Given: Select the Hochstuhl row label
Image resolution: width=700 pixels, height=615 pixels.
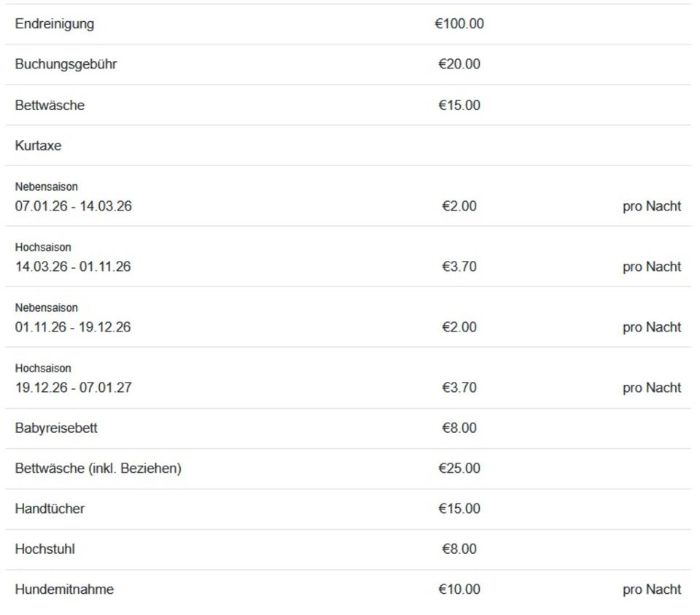Looking at the screenshot, I should (45, 549).
